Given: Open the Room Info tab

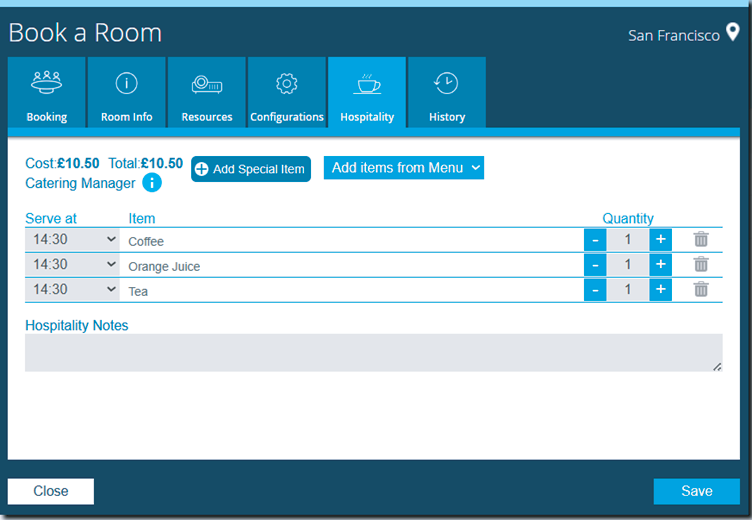Looking at the screenshot, I should (x=127, y=94).
